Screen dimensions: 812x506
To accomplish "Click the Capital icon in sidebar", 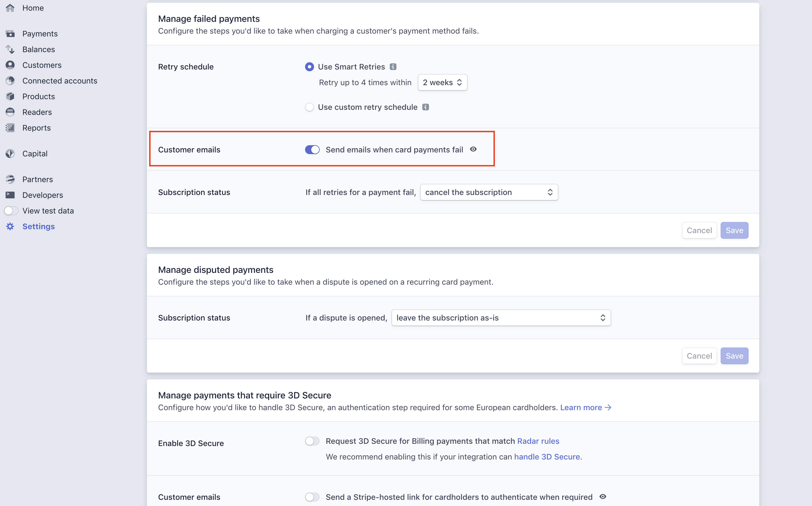I will 10,154.
